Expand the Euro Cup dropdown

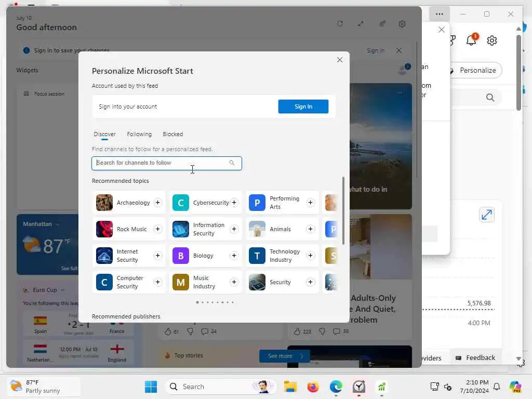[62, 290]
